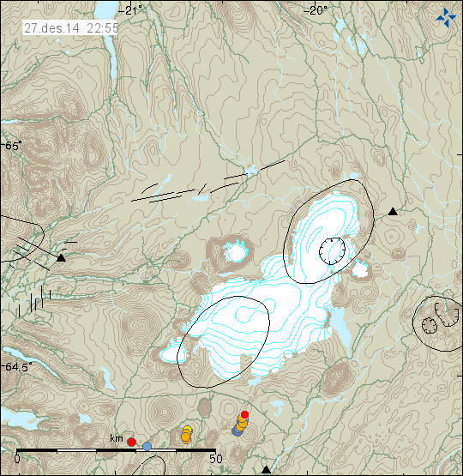The height and width of the screenshot is (476, 463).
Task: Click the light blue lake southeast of the glacier
Action: pos(340,328)
